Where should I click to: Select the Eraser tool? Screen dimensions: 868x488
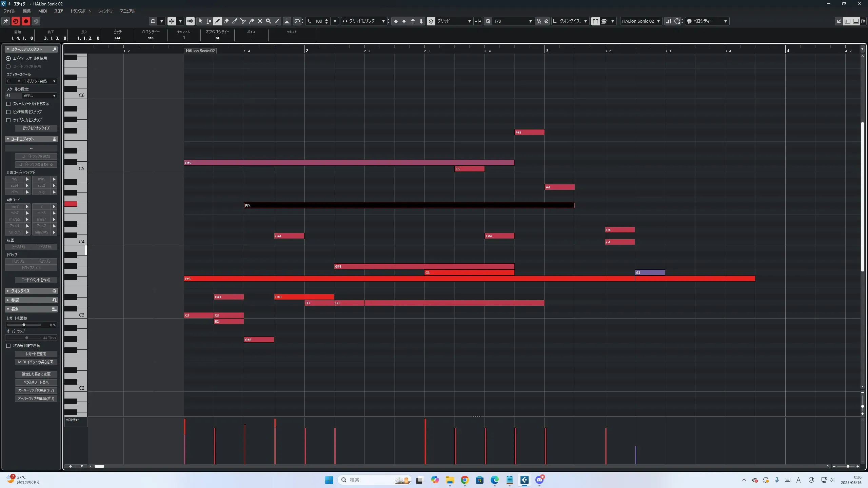[226, 21]
